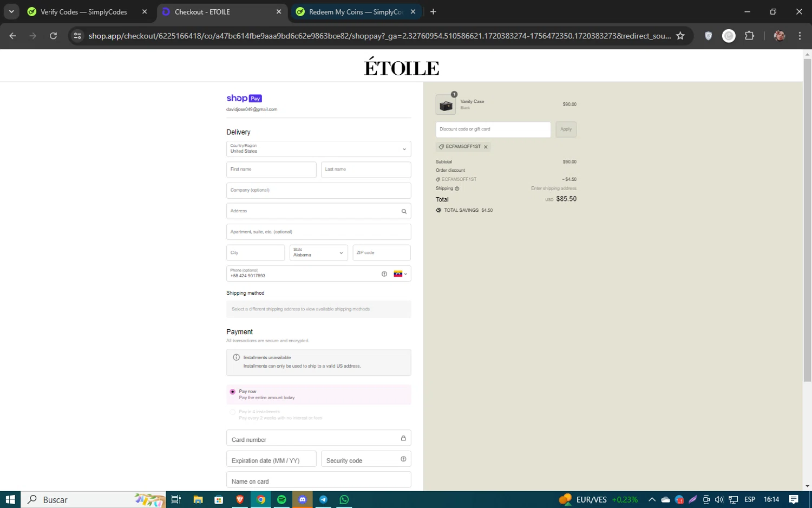Click the First name field
Viewport: 812px width, 508px height.
pyautogui.click(x=271, y=170)
